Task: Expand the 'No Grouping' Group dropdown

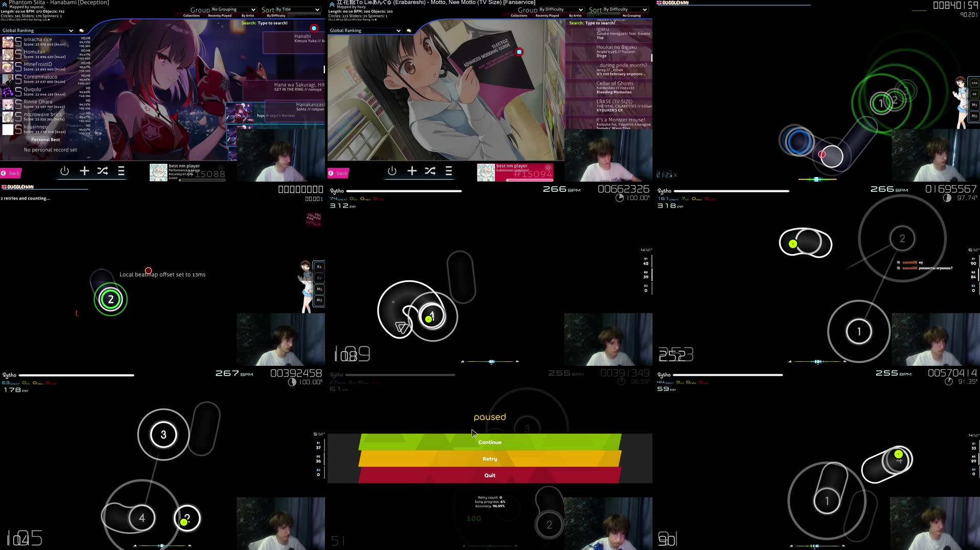Action: click(x=233, y=9)
